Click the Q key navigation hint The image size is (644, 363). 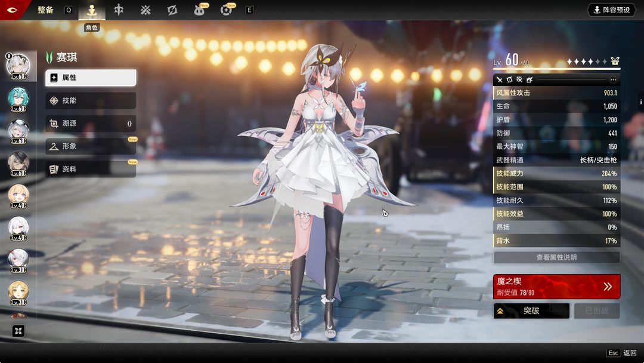point(69,10)
